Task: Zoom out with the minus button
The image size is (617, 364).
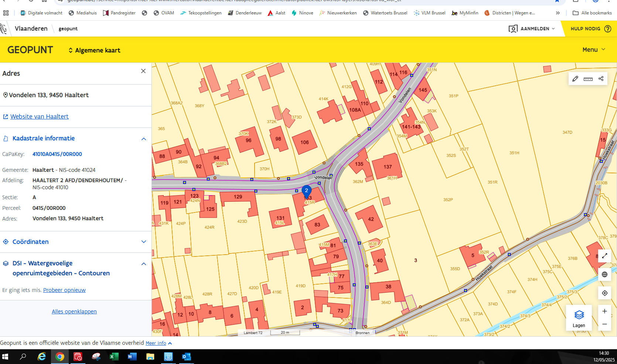Action: 604,324
